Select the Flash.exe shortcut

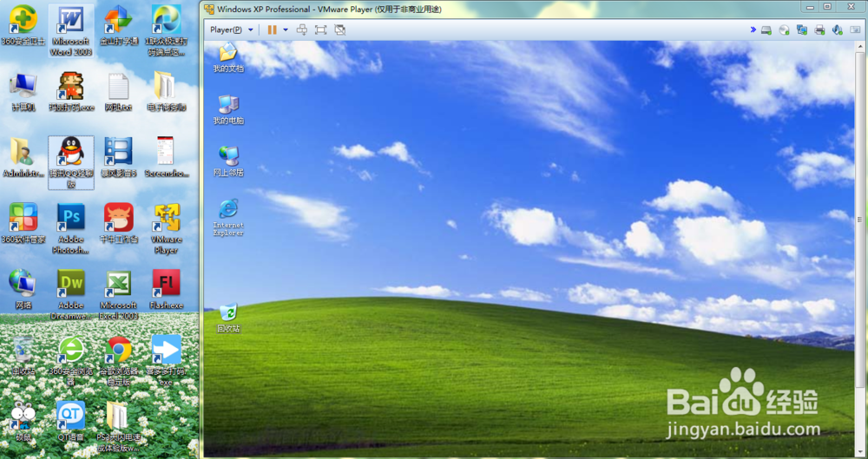(x=166, y=290)
